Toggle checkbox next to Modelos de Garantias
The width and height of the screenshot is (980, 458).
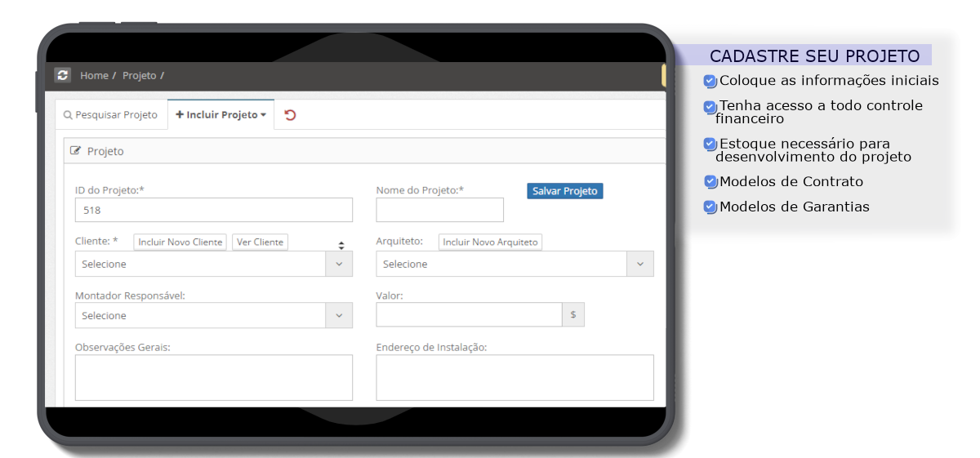(x=710, y=207)
